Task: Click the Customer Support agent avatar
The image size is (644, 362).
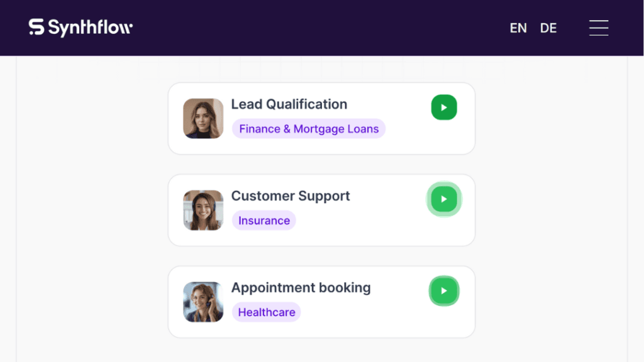Action: (x=203, y=210)
